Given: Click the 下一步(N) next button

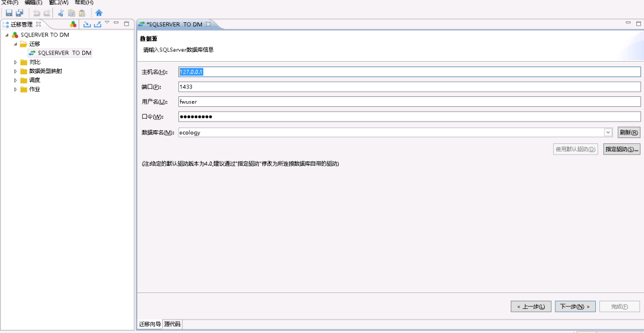Looking at the screenshot, I should click(x=575, y=307).
